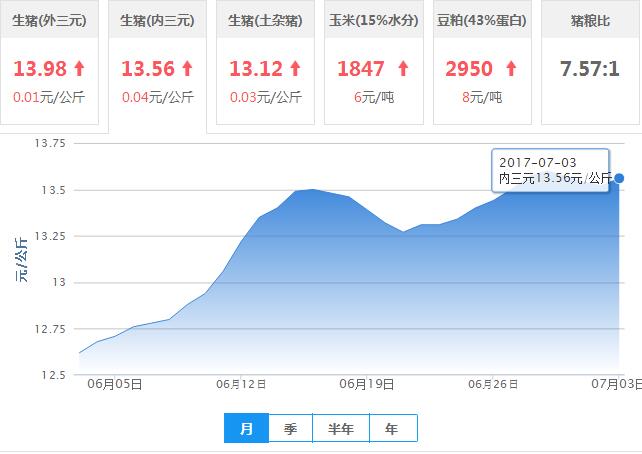Click the 06月12日 x-axis label
Image resolution: width=642 pixels, height=454 pixels.
point(241,384)
